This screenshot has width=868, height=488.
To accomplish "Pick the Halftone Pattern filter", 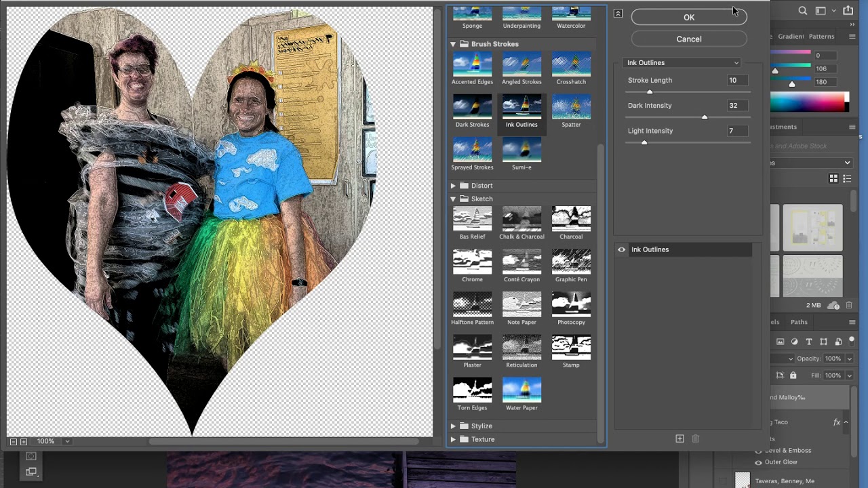I will click(x=473, y=304).
